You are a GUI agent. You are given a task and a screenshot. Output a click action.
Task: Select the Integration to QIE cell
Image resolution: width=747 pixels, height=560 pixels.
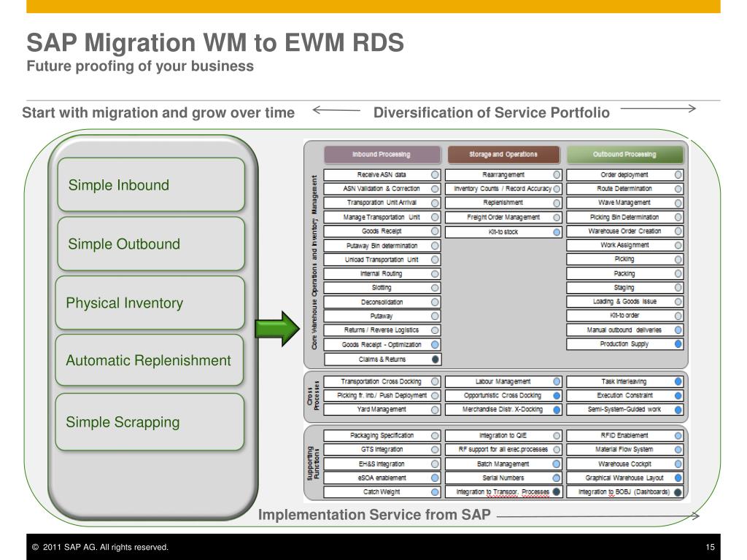503,435
